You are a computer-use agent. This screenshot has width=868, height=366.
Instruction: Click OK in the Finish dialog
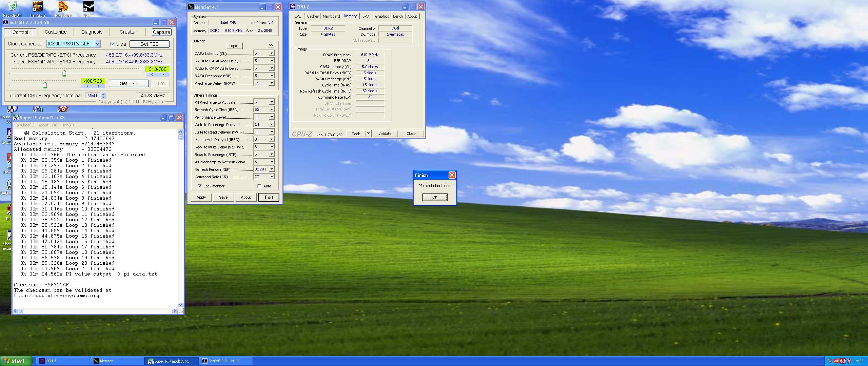(x=435, y=197)
